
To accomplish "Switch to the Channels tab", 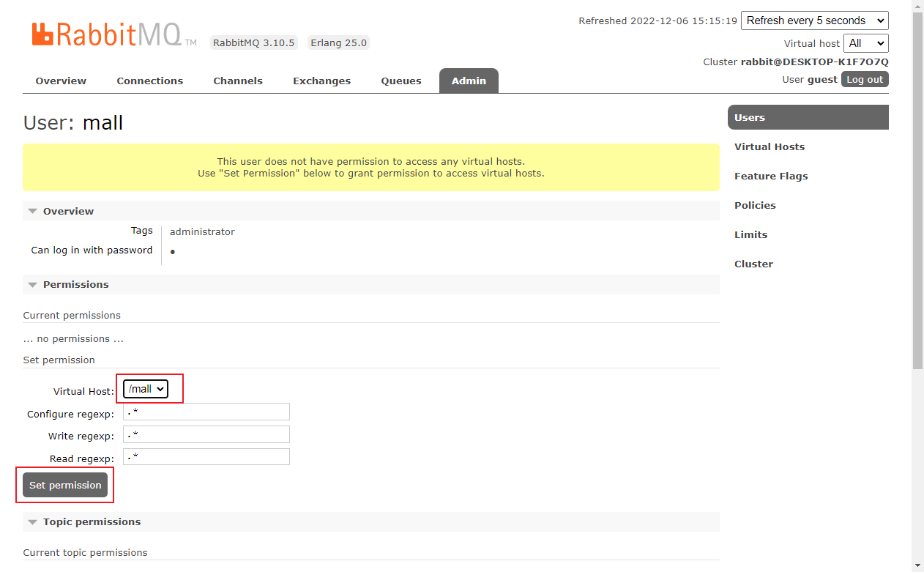I will (238, 81).
